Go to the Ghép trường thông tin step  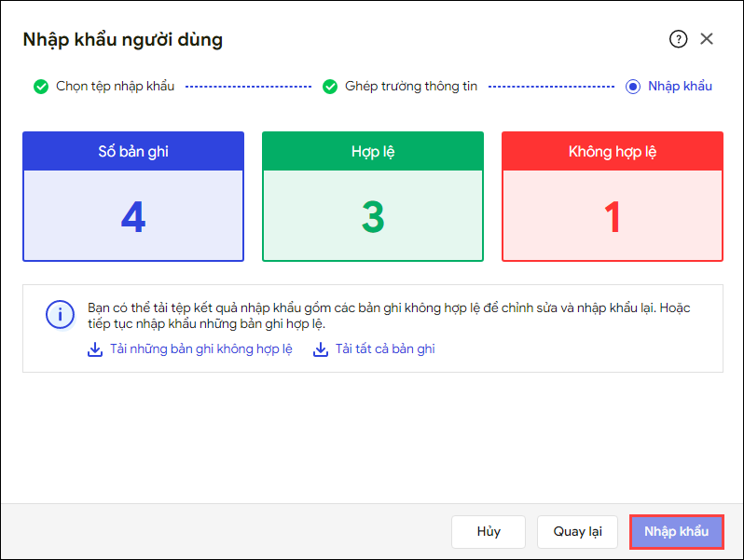coord(410,87)
